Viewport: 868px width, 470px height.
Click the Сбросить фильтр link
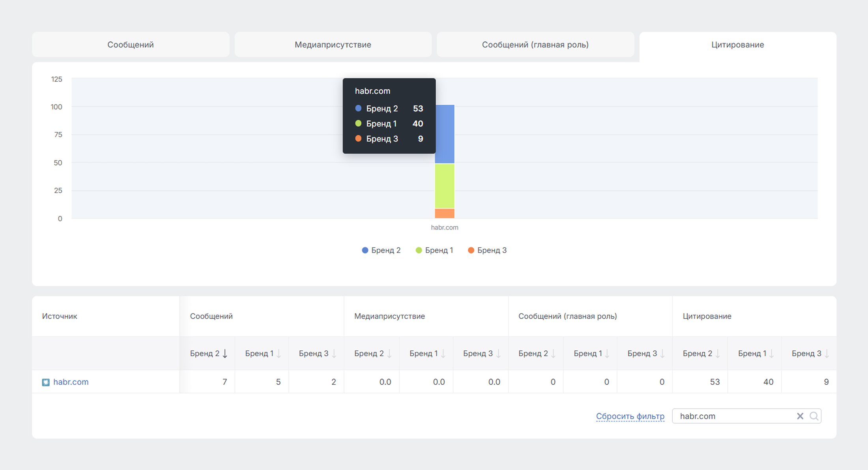click(630, 416)
